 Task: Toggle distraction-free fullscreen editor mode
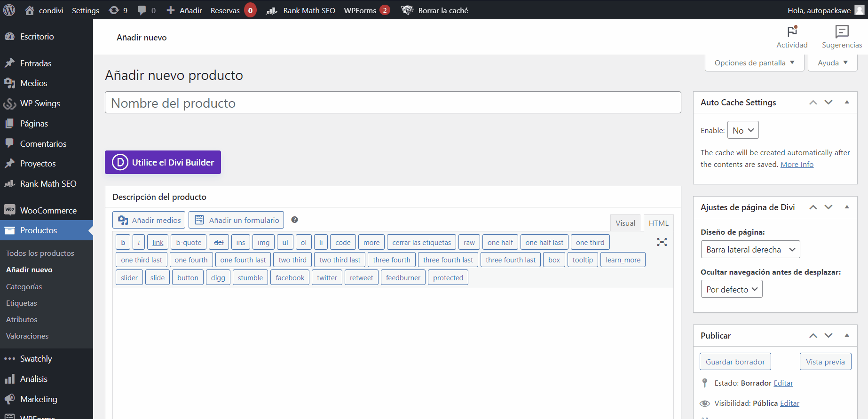point(662,242)
